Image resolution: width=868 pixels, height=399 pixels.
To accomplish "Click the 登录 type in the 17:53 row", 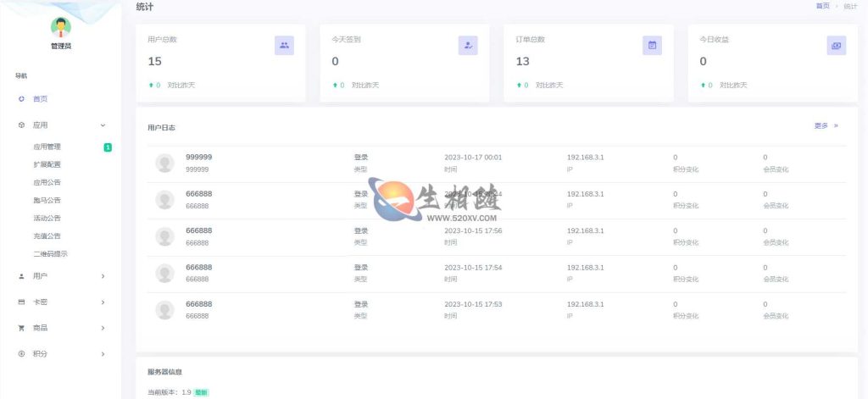I will tap(361, 304).
